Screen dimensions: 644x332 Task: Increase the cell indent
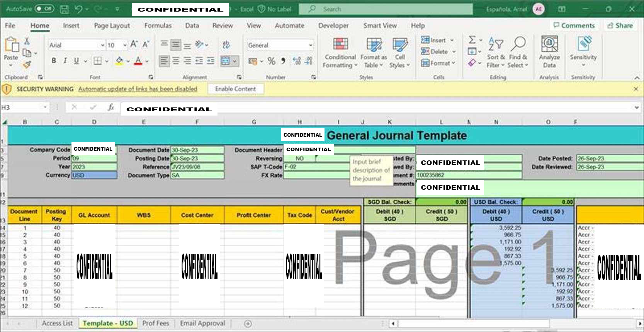[211, 61]
